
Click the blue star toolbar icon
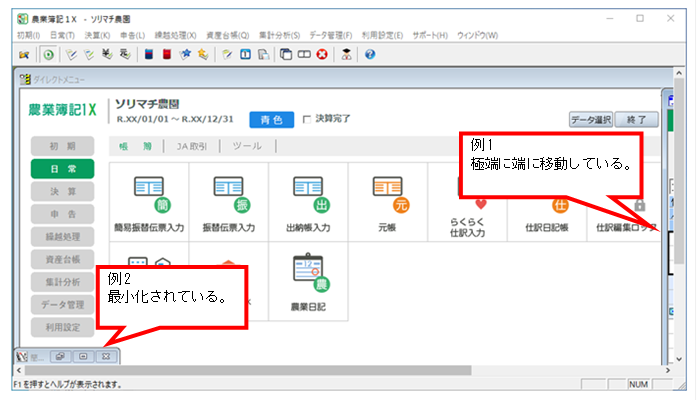click(x=185, y=54)
